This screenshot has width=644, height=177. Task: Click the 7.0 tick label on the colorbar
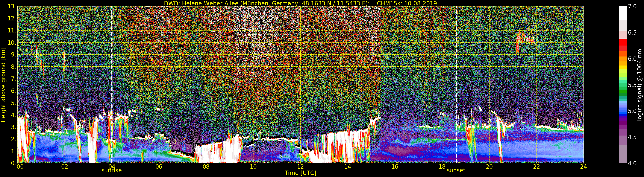632,6
